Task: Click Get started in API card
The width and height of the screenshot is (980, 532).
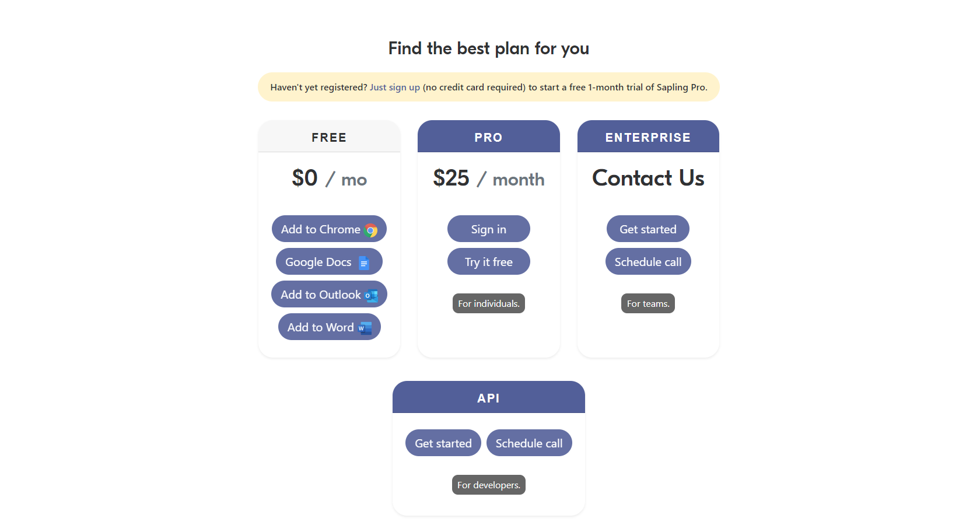Action: (443, 443)
